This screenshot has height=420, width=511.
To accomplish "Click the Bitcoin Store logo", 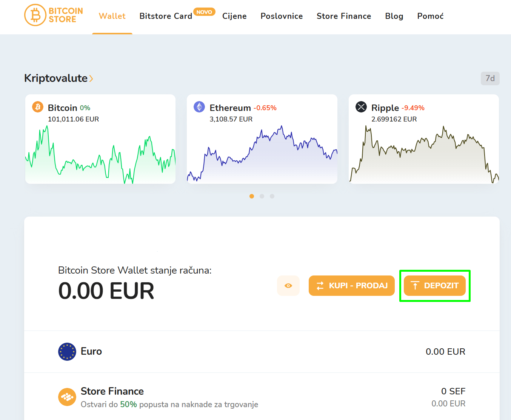I will tap(54, 15).
